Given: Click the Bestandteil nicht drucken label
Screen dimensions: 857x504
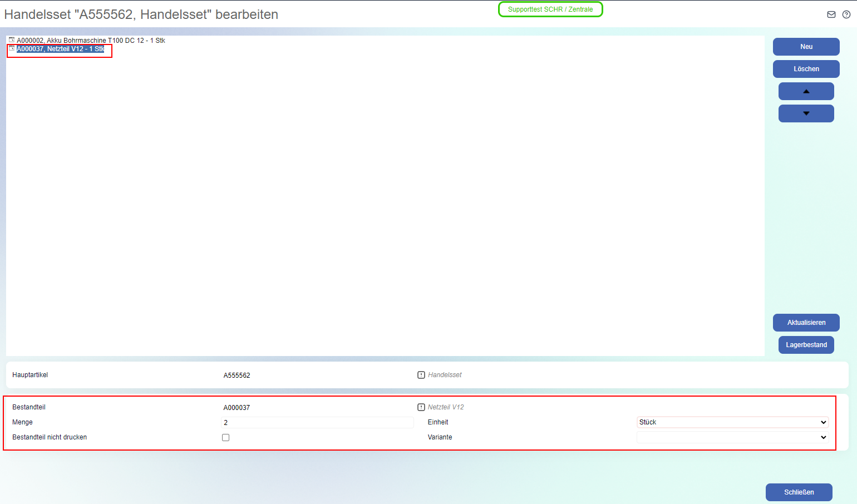Looking at the screenshot, I should (50, 437).
